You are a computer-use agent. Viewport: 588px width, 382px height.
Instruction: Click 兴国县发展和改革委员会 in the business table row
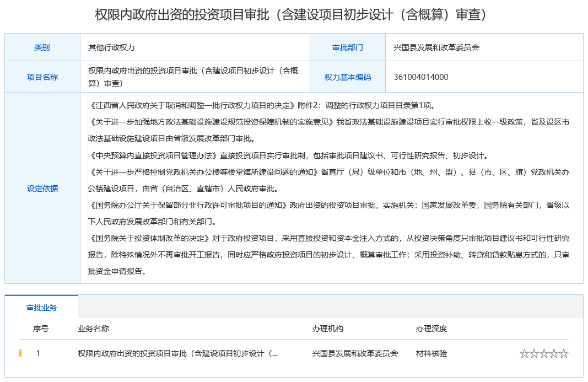[x=355, y=353]
